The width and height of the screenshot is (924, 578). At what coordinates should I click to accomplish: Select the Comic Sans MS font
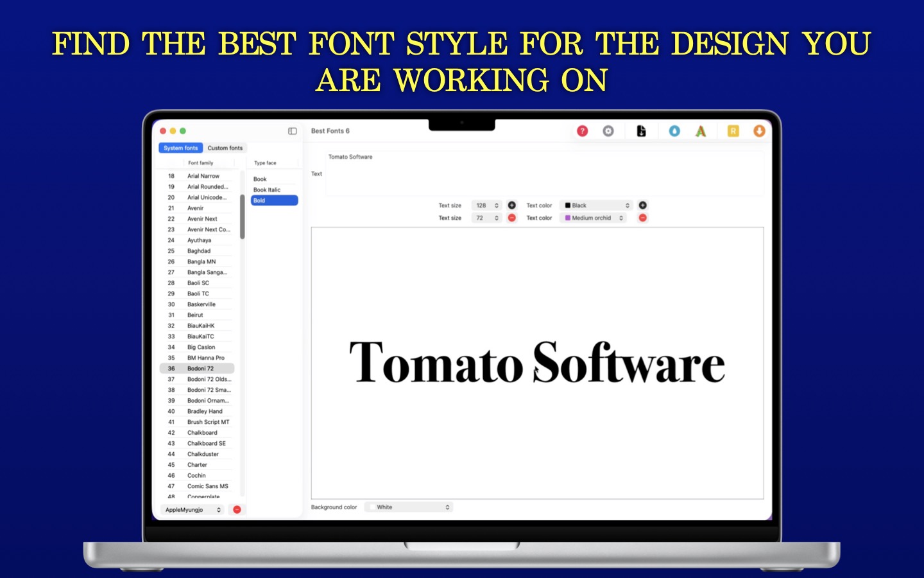(x=197, y=486)
